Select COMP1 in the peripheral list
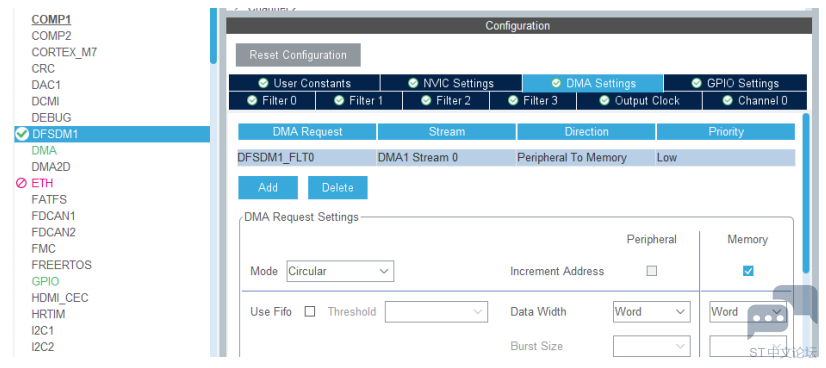The width and height of the screenshot is (826, 368). click(x=51, y=20)
